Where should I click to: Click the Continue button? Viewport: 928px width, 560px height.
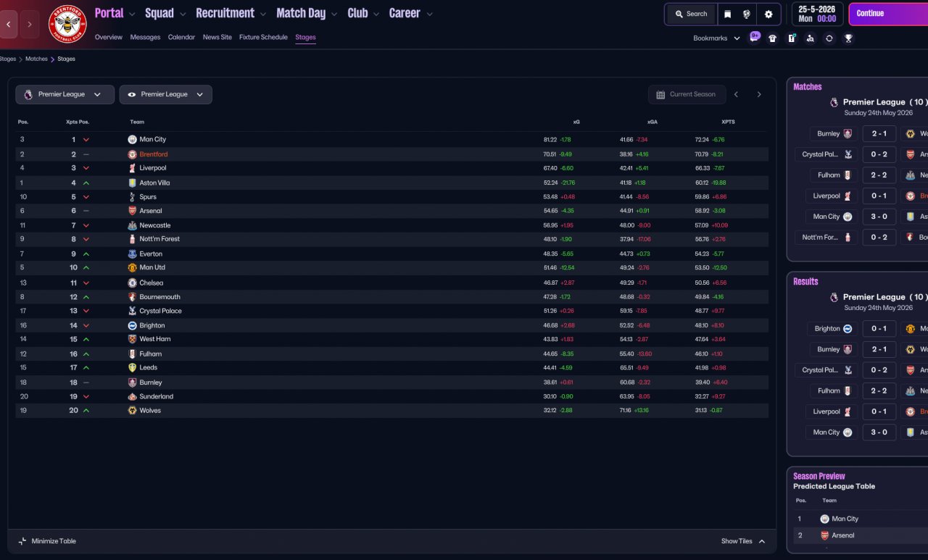pyautogui.click(x=888, y=14)
